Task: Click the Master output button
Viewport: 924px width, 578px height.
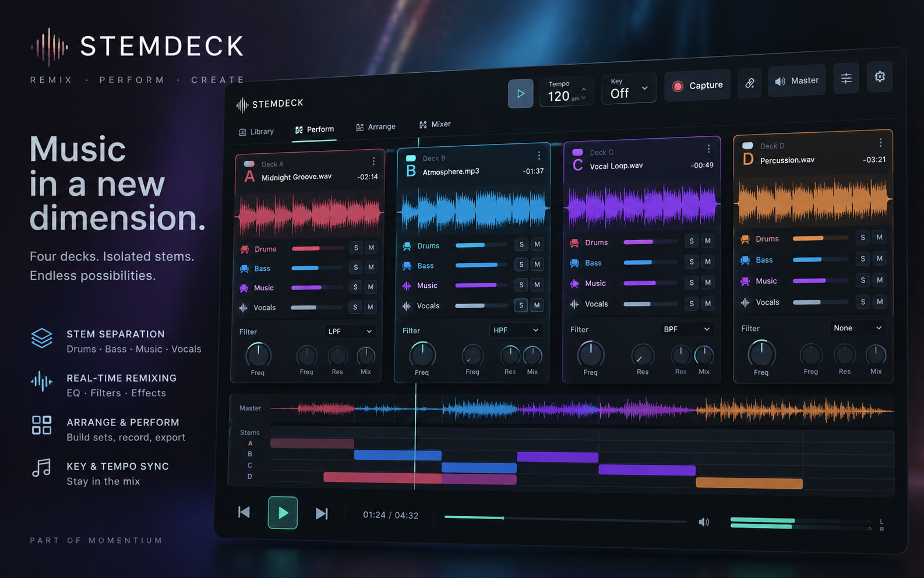Action: tap(796, 81)
